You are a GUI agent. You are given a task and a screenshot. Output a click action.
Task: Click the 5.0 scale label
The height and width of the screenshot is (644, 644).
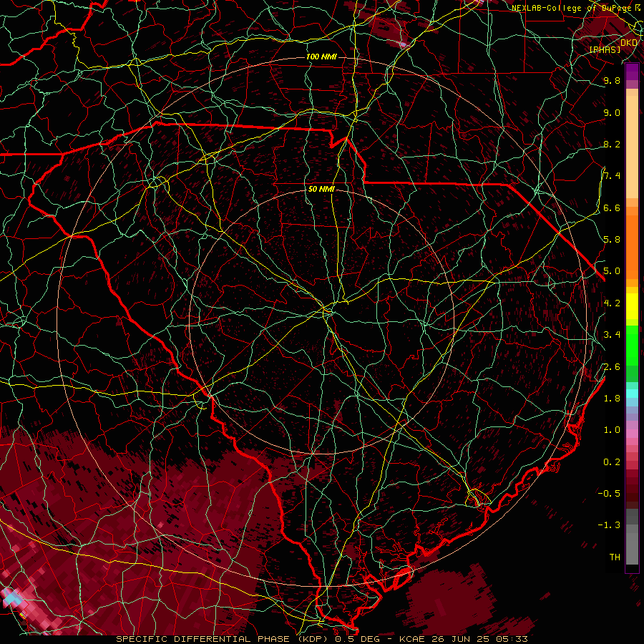[612, 271]
